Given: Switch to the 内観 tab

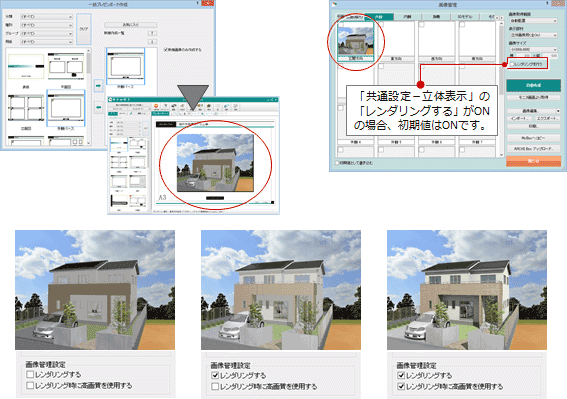Looking at the screenshot, I should (x=407, y=17).
